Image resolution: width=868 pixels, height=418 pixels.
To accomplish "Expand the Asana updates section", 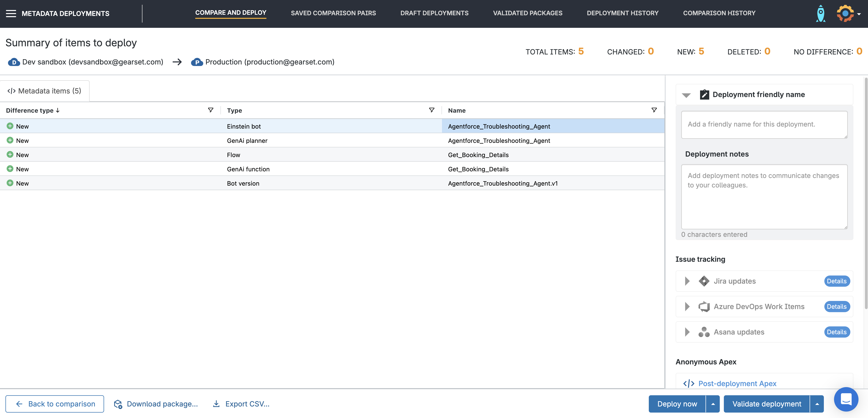I will (687, 332).
